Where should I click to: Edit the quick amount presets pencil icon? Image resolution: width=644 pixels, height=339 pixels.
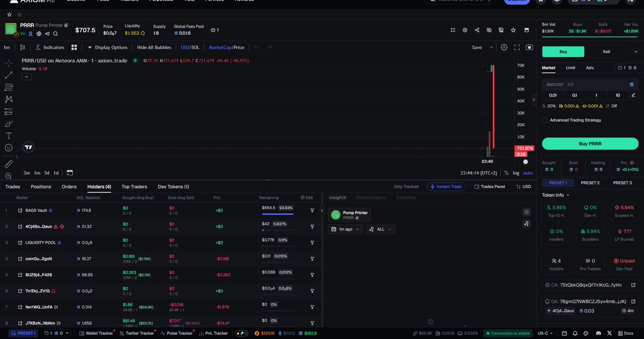pos(633,95)
